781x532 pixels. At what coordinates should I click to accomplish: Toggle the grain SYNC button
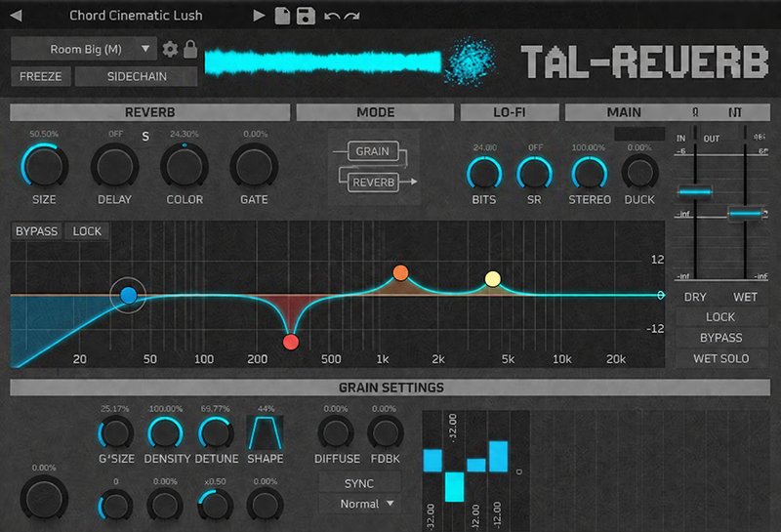click(359, 484)
